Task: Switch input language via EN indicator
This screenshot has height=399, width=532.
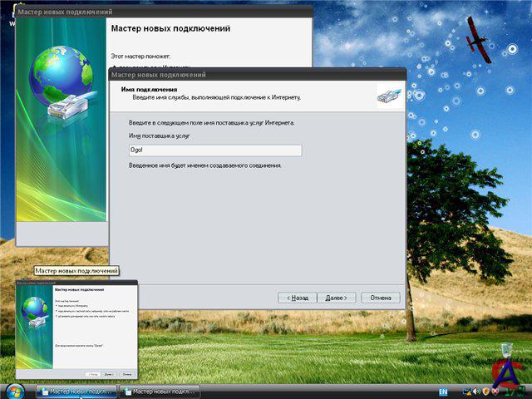Action: coord(443,391)
